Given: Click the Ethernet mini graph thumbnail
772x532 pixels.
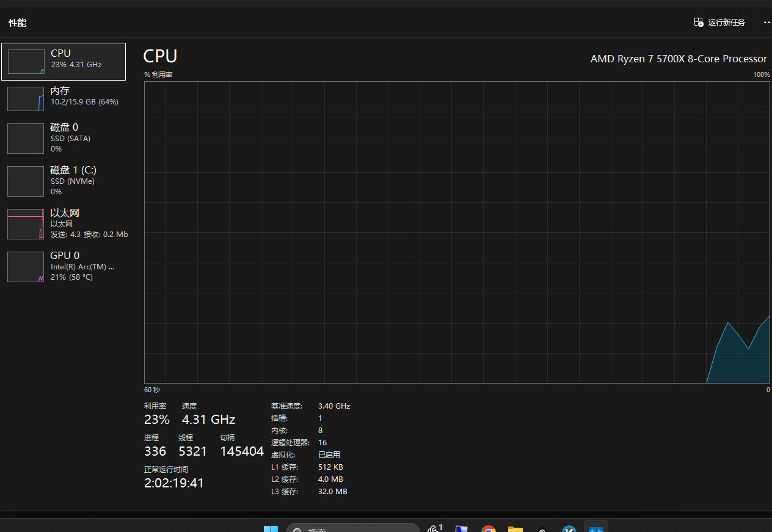Looking at the screenshot, I should (26, 224).
